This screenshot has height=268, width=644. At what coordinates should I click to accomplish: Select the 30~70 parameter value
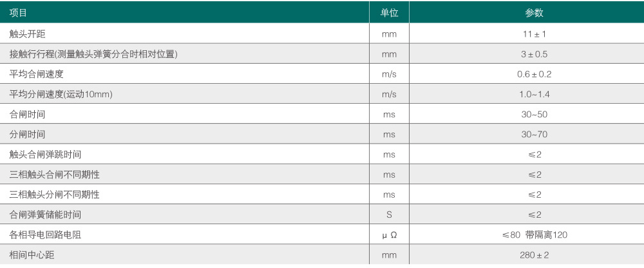pos(534,135)
